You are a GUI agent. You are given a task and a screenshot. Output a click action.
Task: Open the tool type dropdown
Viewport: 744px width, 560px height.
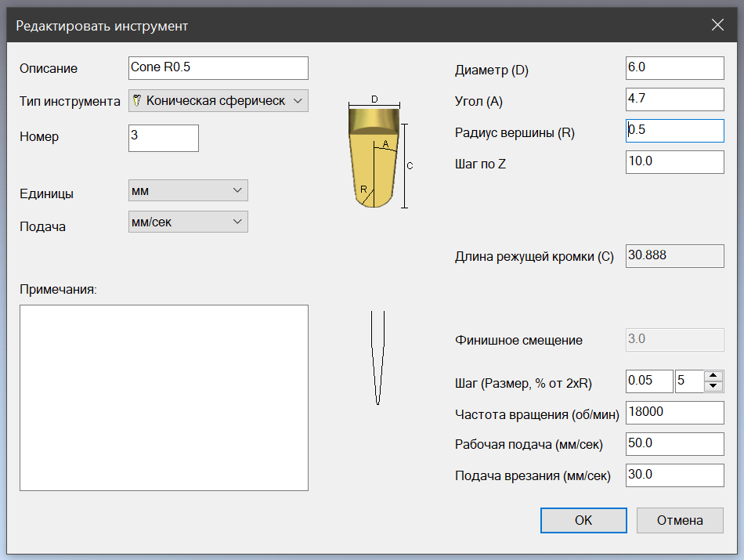[218, 101]
